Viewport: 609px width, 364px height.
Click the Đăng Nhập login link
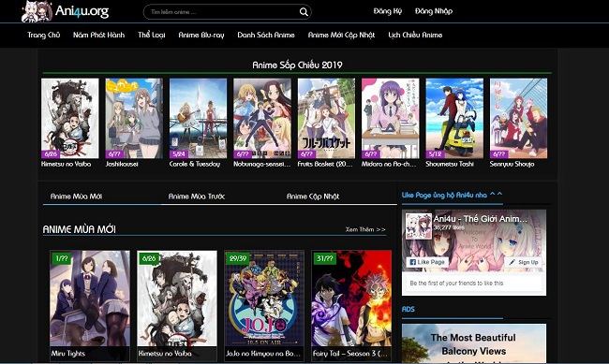tap(434, 11)
